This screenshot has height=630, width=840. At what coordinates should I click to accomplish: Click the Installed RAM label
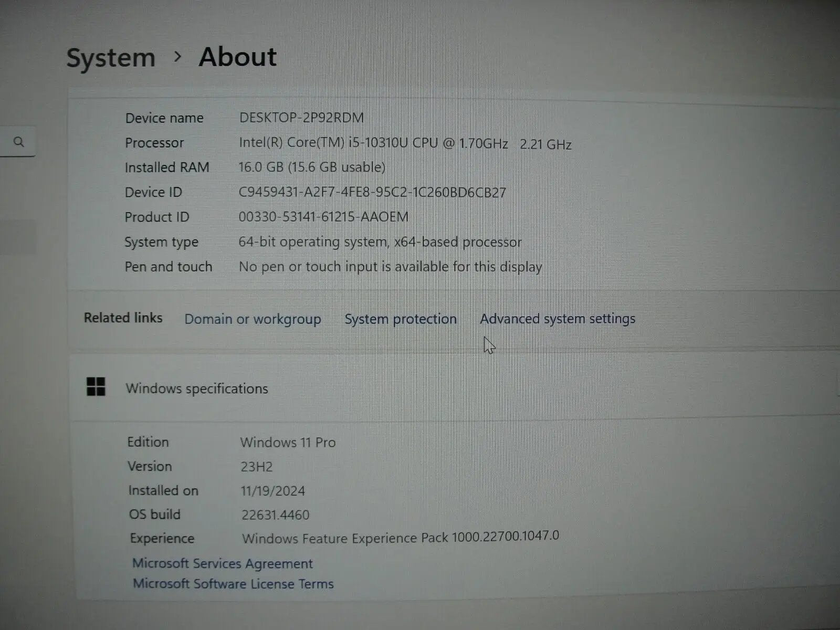tap(167, 167)
